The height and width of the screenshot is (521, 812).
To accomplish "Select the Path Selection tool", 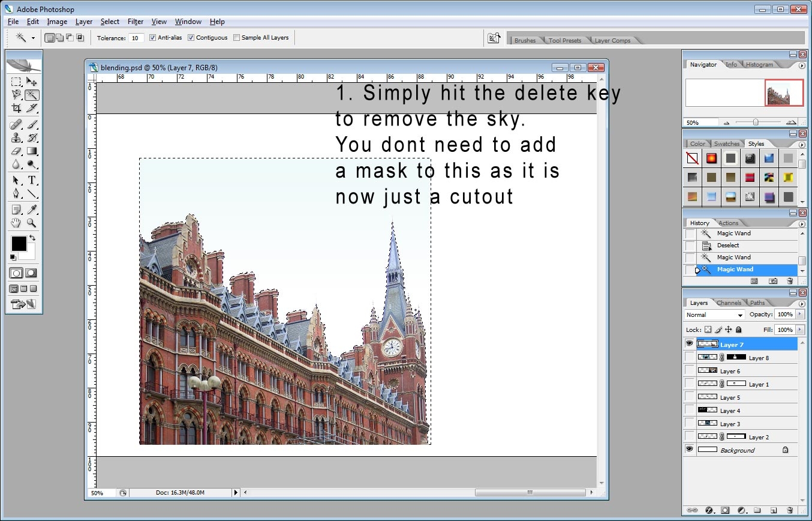I will coord(16,181).
